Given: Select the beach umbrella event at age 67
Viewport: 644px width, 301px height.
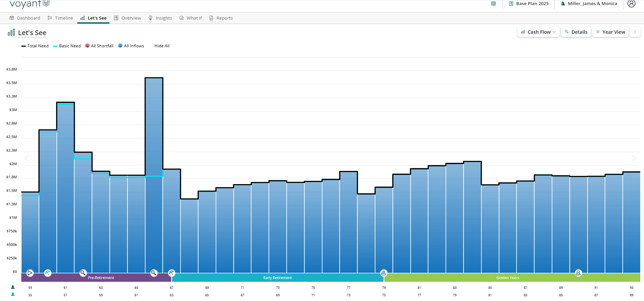Looking at the screenshot, I should point(172,273).
